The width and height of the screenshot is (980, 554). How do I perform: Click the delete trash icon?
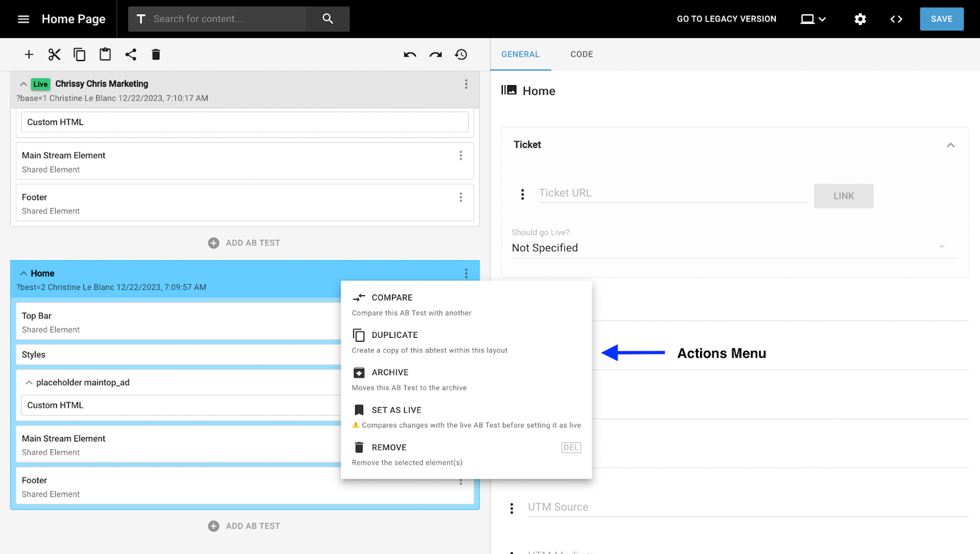[x=156, y=54]
